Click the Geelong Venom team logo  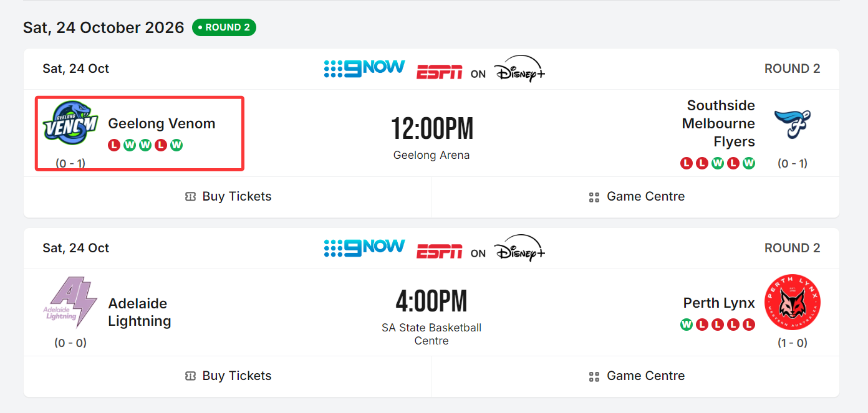[70, 123]
